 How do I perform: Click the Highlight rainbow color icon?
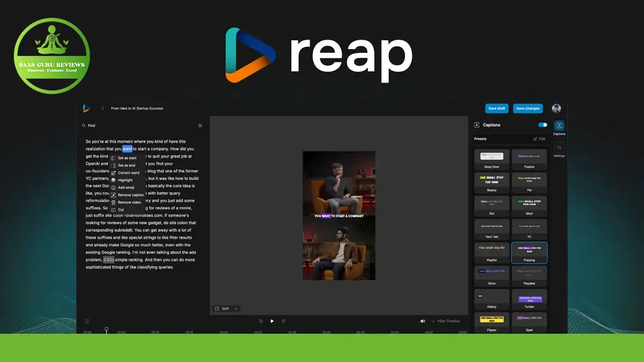click(x=113, y=180)
